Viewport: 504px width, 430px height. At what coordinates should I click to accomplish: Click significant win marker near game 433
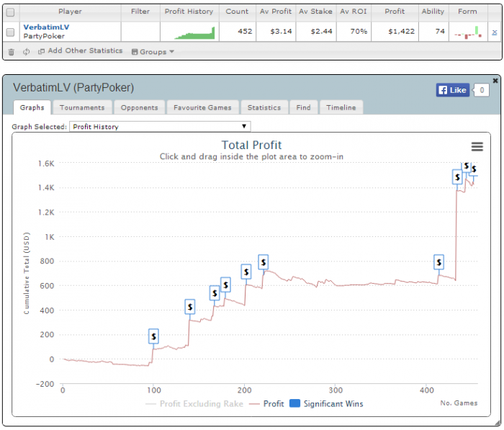point(457,177)
